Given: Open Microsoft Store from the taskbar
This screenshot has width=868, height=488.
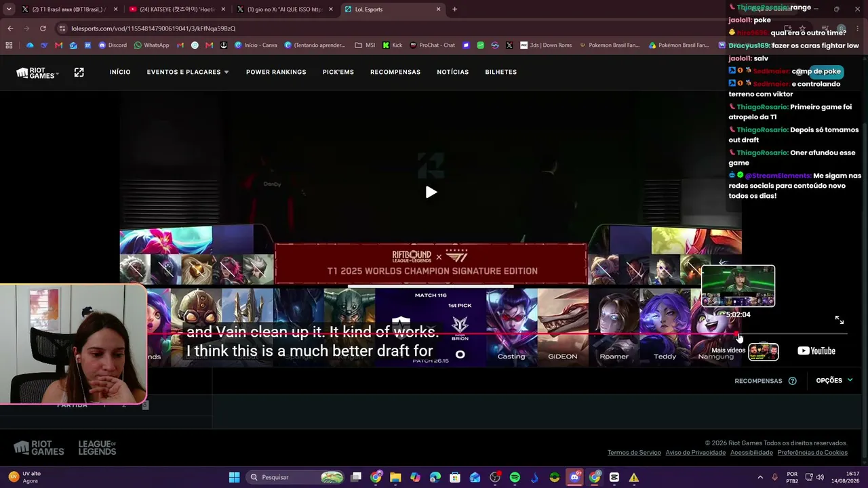Looking at the screenshot, I should [455, 477].
